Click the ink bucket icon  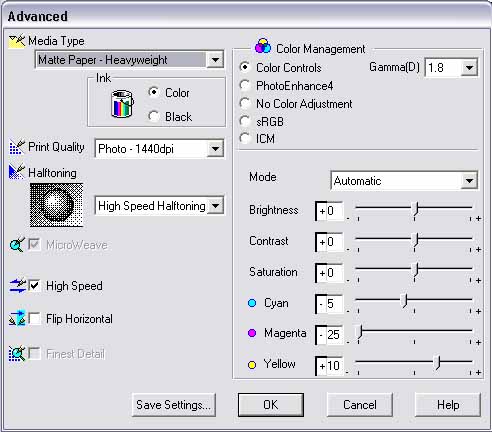coord(122,104)
